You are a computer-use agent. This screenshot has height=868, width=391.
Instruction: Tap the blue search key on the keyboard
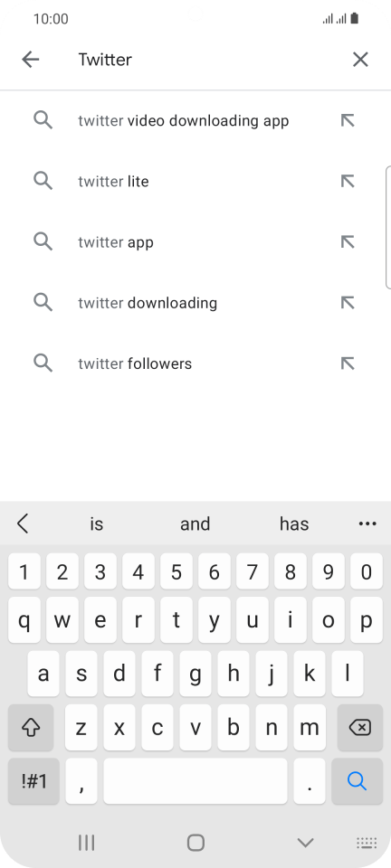358,781
